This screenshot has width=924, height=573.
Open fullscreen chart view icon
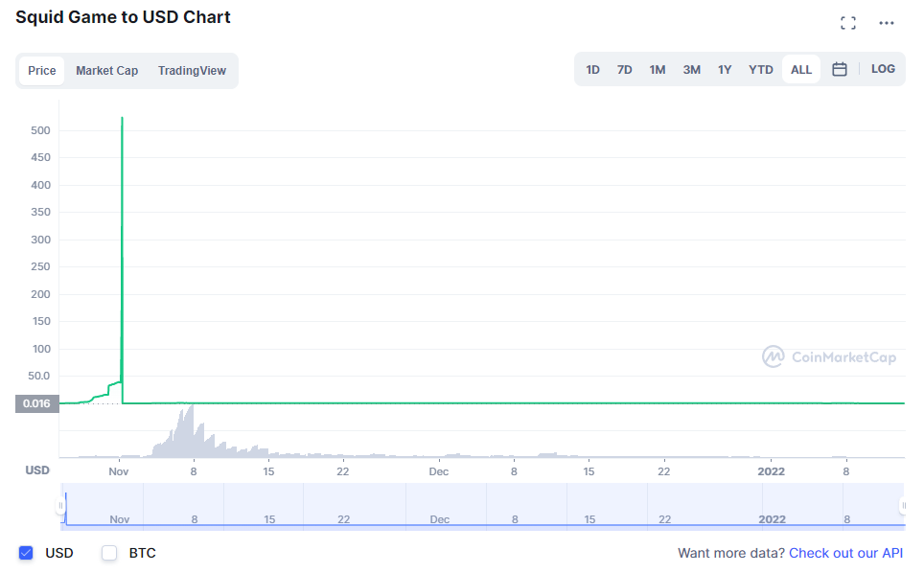point(848,23)
